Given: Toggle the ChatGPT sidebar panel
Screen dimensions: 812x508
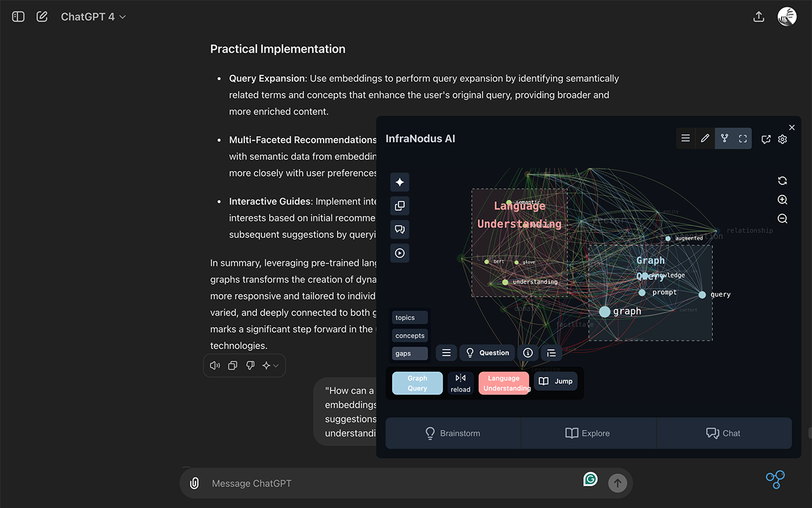Looking at the screenshot, I should (18, 17).
